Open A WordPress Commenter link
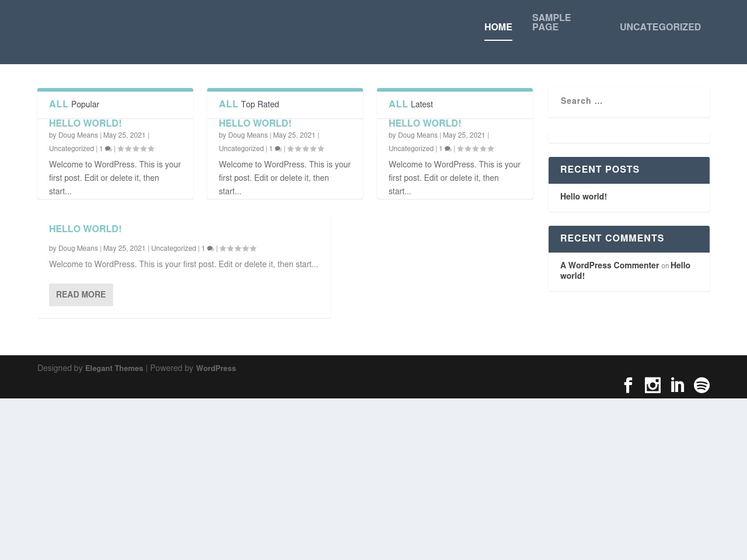The image size is (747, 560). (x=609, y=265)
